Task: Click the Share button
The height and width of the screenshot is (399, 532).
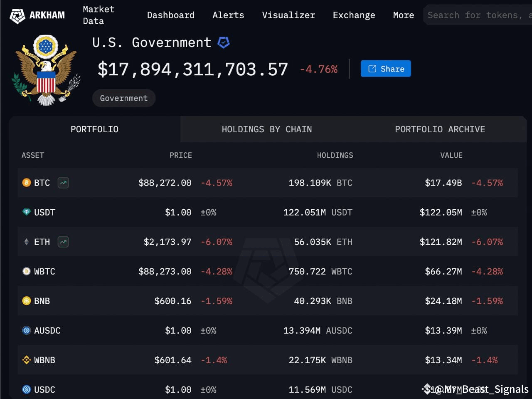Action: (x=386, y=69)
